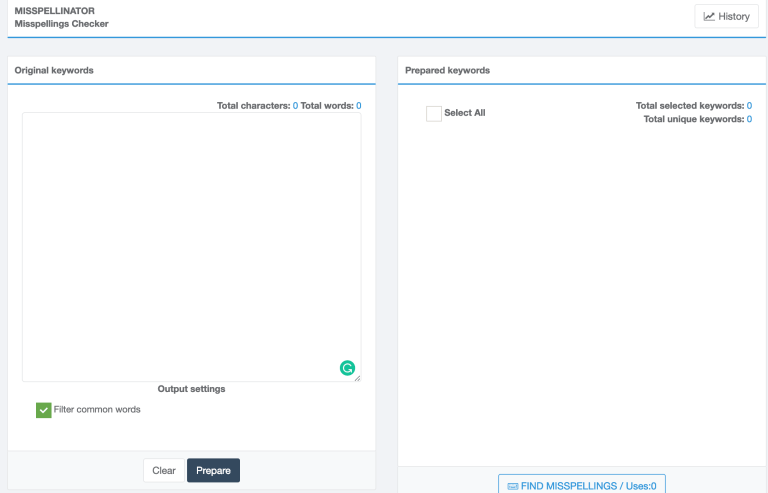Click the Total unique keywords value
This screenshot has width=768, height=493.
pyautogui.click(x=749, y=119)
